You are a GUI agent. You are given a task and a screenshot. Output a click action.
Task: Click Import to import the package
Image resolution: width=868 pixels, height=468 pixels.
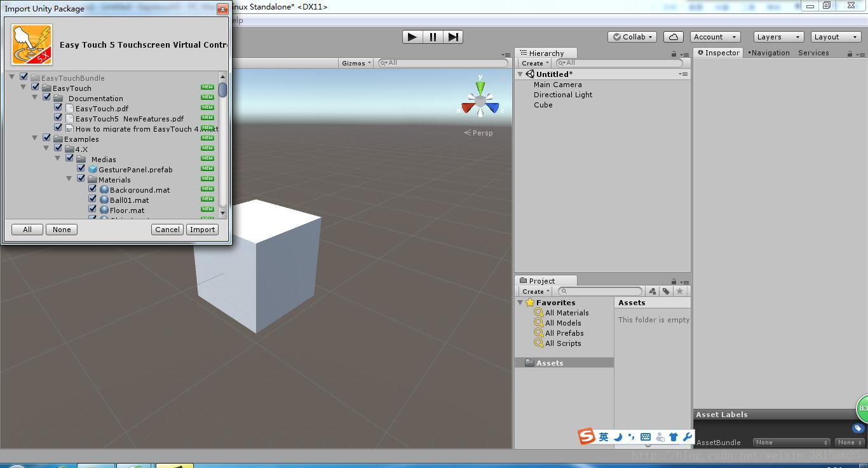(202, 230)
